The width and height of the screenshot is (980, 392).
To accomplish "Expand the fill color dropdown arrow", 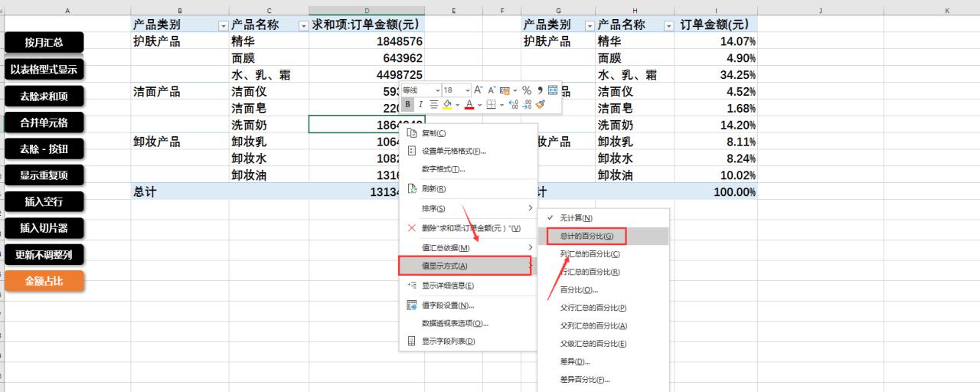I will click(x=458, y=105).
